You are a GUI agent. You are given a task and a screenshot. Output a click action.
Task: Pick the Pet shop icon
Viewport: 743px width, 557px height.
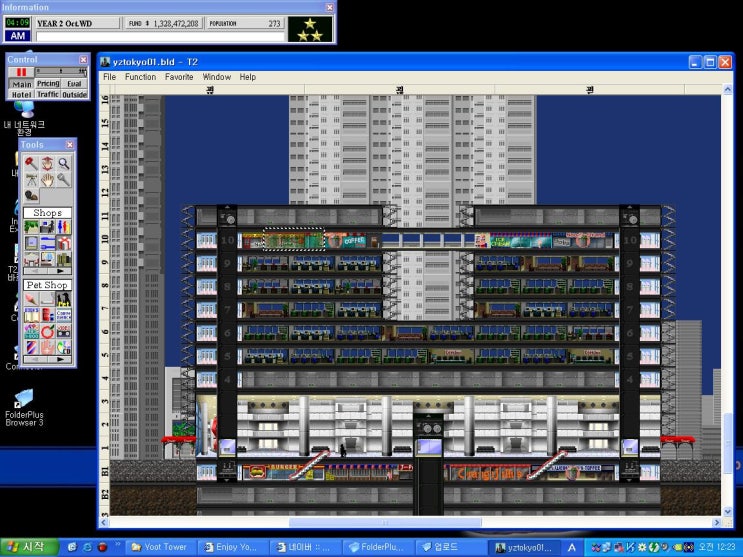(63, 299)
